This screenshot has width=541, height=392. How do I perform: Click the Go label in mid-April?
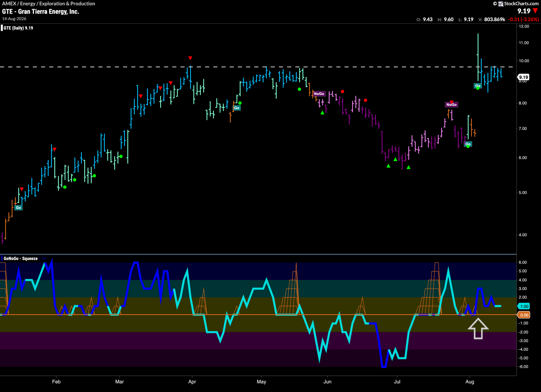click(236, 108)
